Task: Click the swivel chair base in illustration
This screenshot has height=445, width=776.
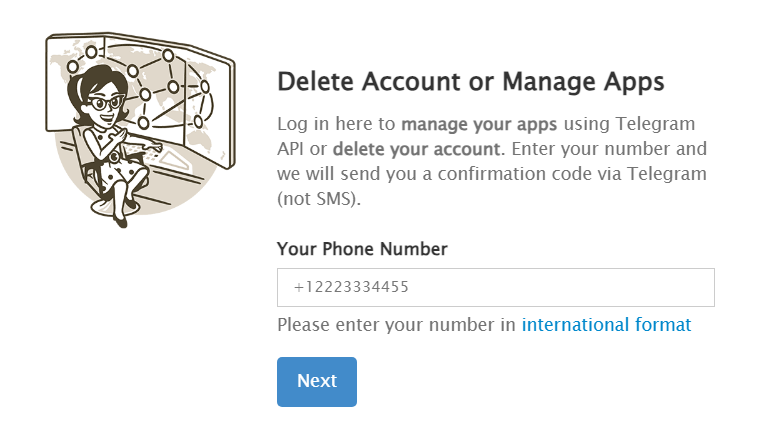Action: (111, 208)
